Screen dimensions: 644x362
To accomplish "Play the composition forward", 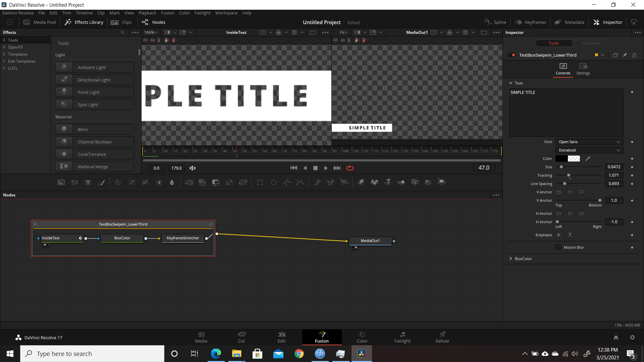I will click(326, 168).
